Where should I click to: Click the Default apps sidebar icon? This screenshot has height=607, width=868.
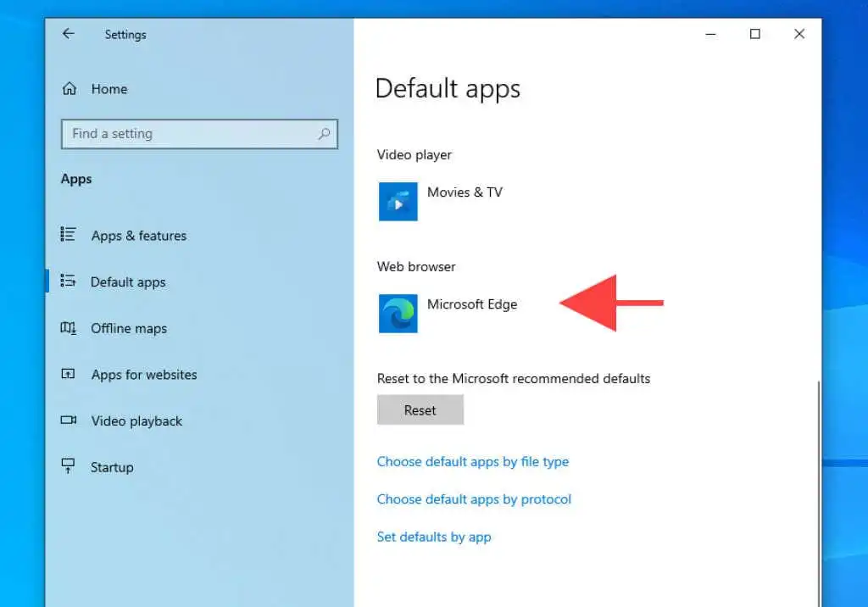tap(68, 281)
